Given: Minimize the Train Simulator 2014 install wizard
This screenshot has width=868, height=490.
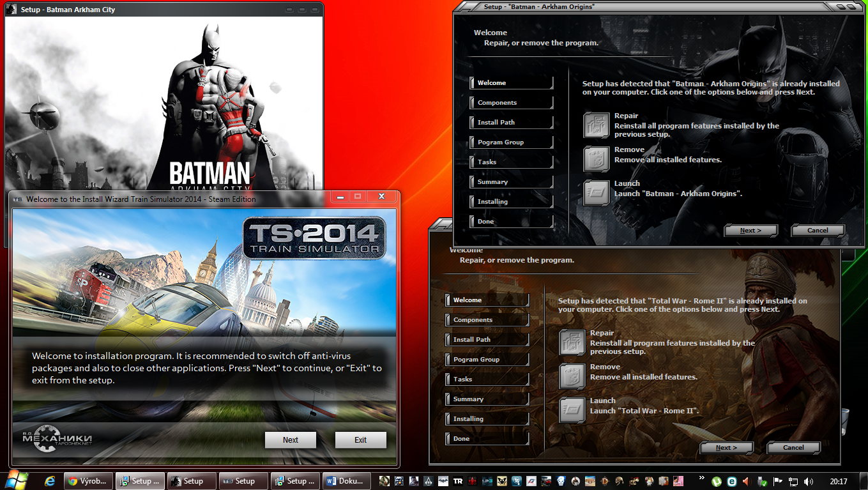Looking at the screenshot, I should pos(340,197).
